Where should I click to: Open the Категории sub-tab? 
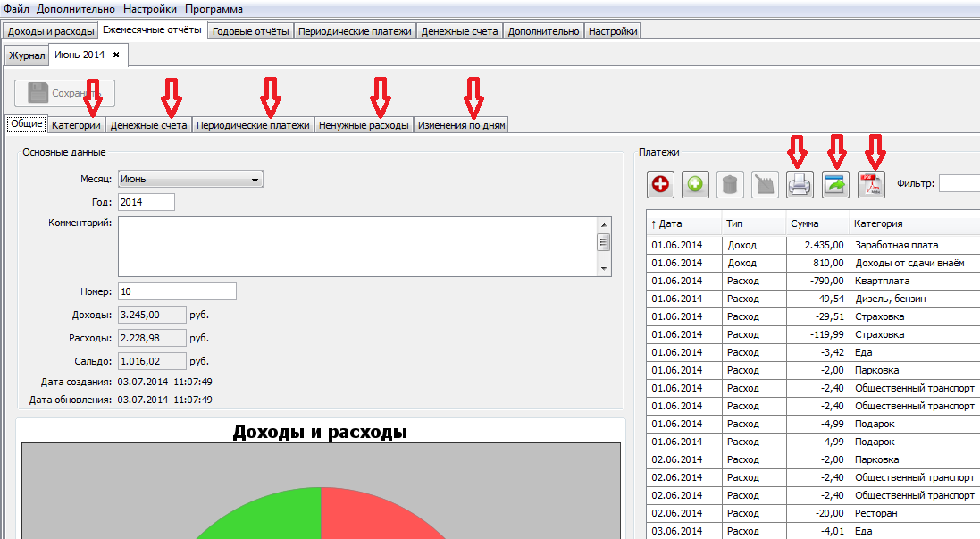pos(76,125)
